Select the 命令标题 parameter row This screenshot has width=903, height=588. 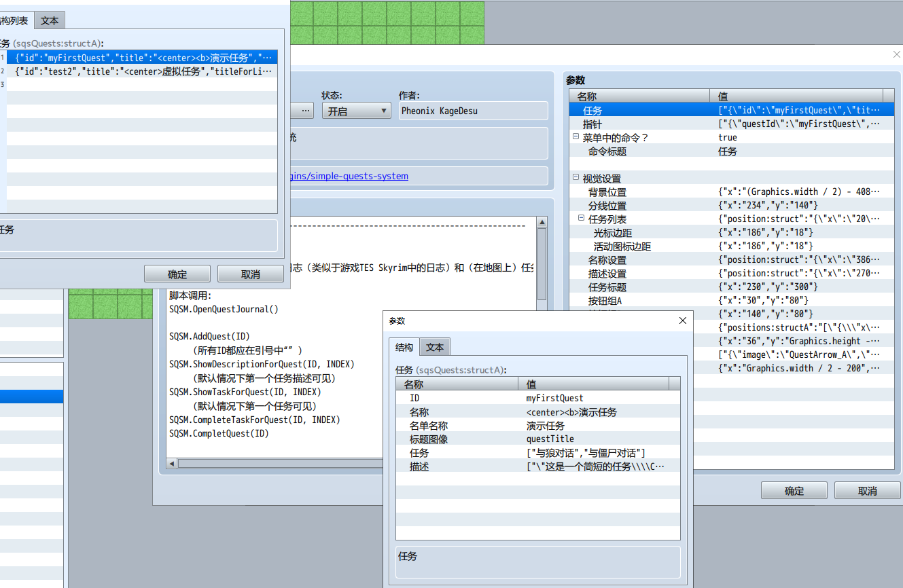[731, 151]
